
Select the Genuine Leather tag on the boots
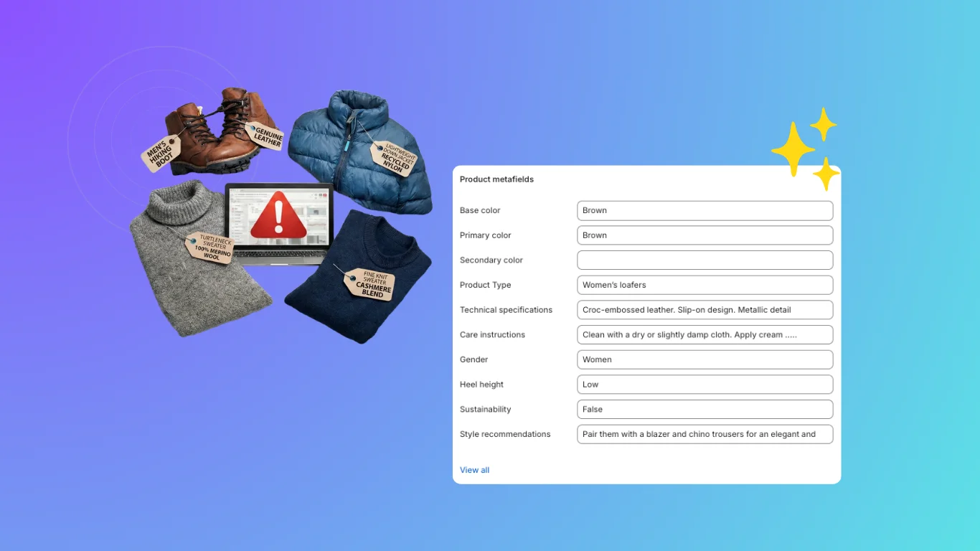pyautogui.click(x=265, y=137)
